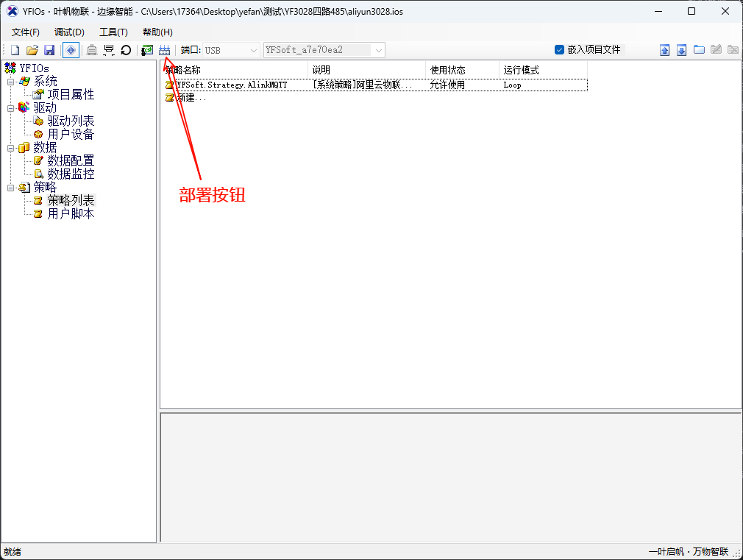
Task: Open the 端口 USB dropdown
Action: click(254, 50)
